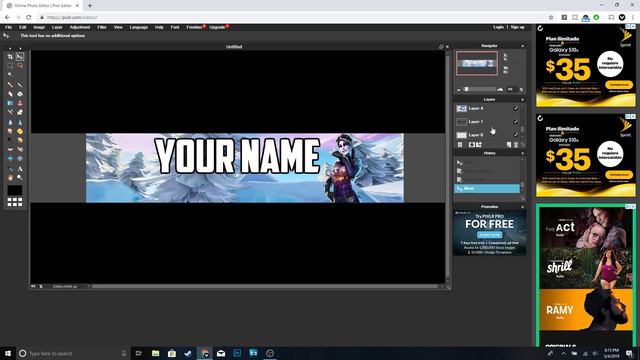Screen dimensions: 640x360
Task: Delete layer using trash icon
Action: click(x=516, y=145)
